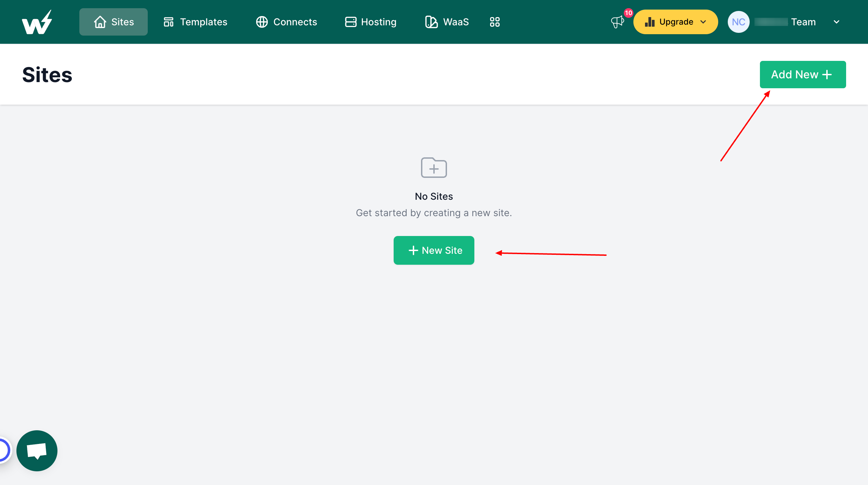Click the red 10 notification badge
Image resolution: width=868 pixels, height=485 pixels.
[628, 13]
